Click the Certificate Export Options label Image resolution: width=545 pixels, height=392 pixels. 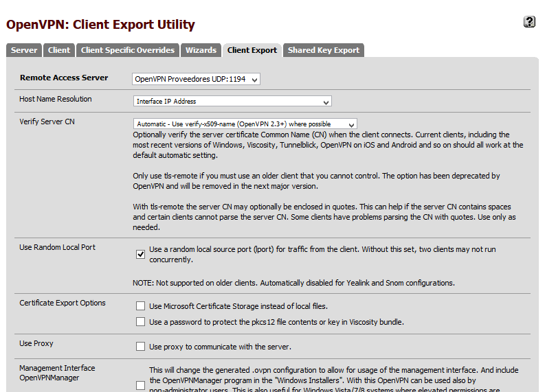click(x=63, y=303)
